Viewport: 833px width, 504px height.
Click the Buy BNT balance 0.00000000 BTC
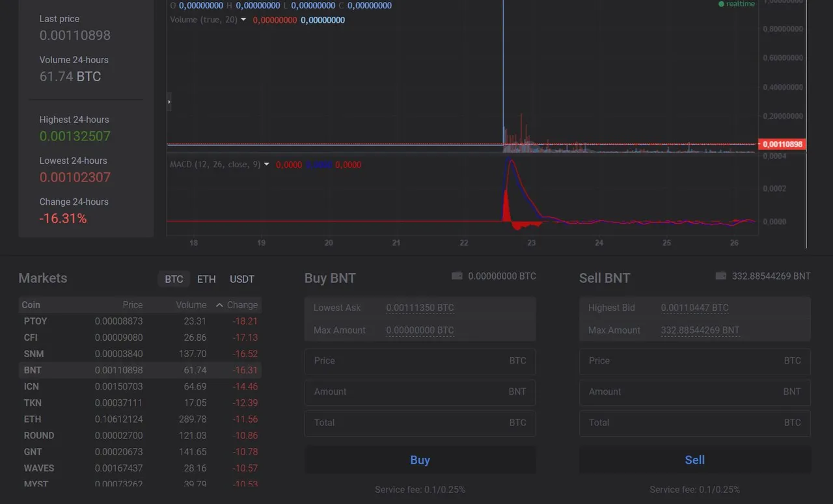click(502, 276)
